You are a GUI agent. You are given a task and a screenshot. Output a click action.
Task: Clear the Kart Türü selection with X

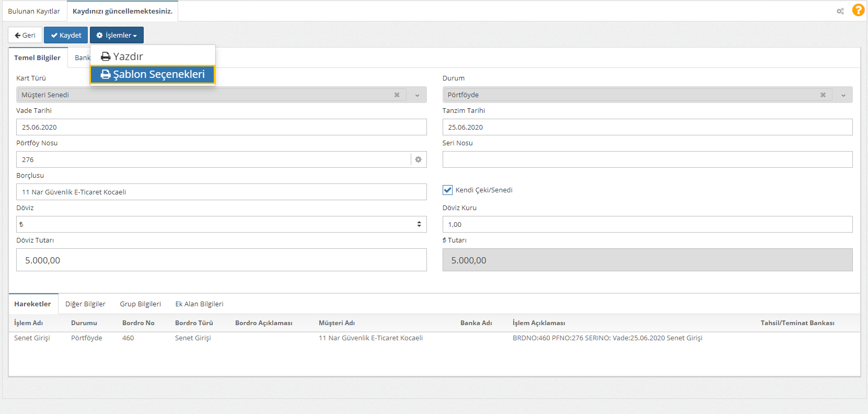coord(397,95)
